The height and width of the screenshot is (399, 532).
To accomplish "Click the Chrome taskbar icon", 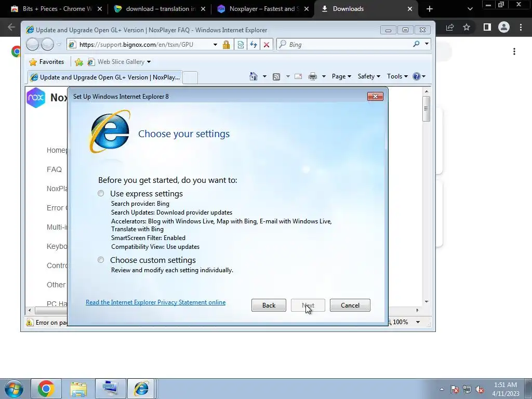I will 46,389.
